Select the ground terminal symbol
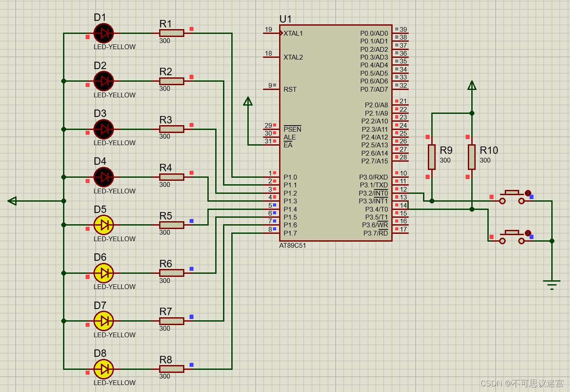Viewport: 570px width, 392px height. pos(552,285)
